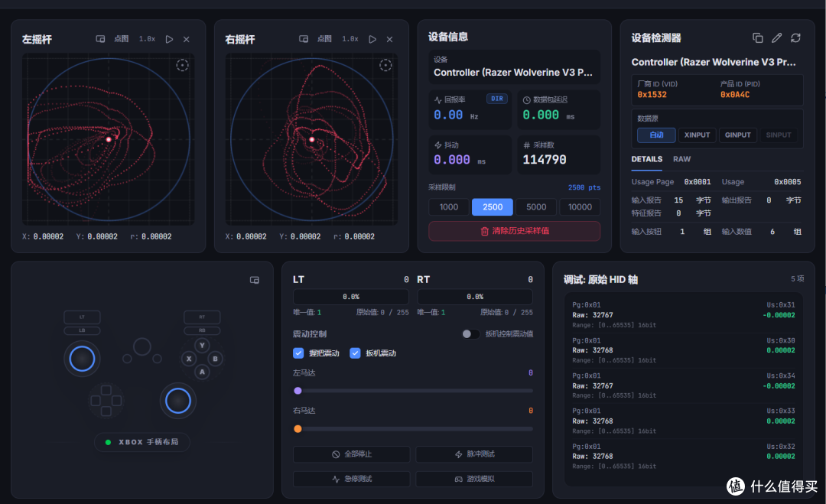The image size is (826, 504).
Task: Click the pencil edit icon in device detector
Action: point(776,38)
